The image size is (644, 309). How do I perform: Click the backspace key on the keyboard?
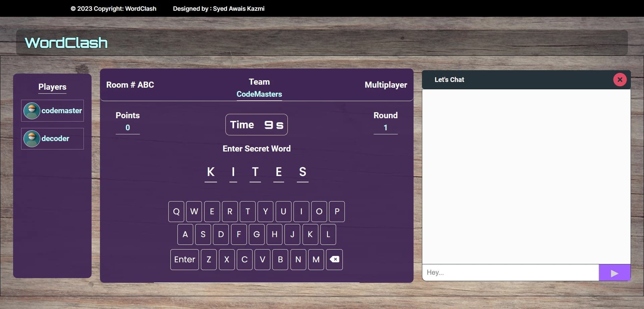click(x=334, y=259)
